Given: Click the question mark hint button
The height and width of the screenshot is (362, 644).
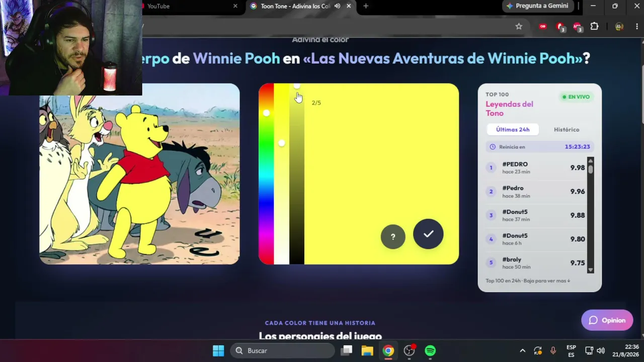Looking at the screenshot, I should tap(393, 236).
